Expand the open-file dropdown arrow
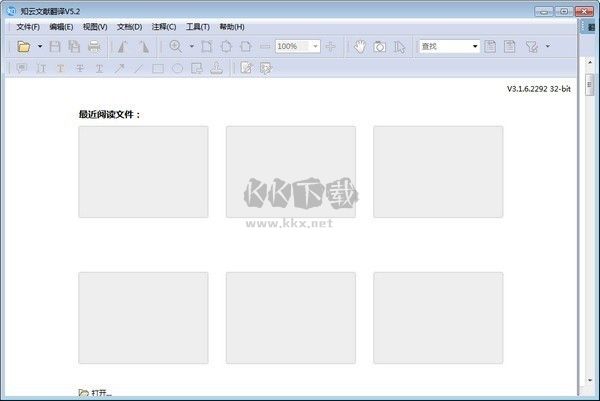 click(40, 46)
